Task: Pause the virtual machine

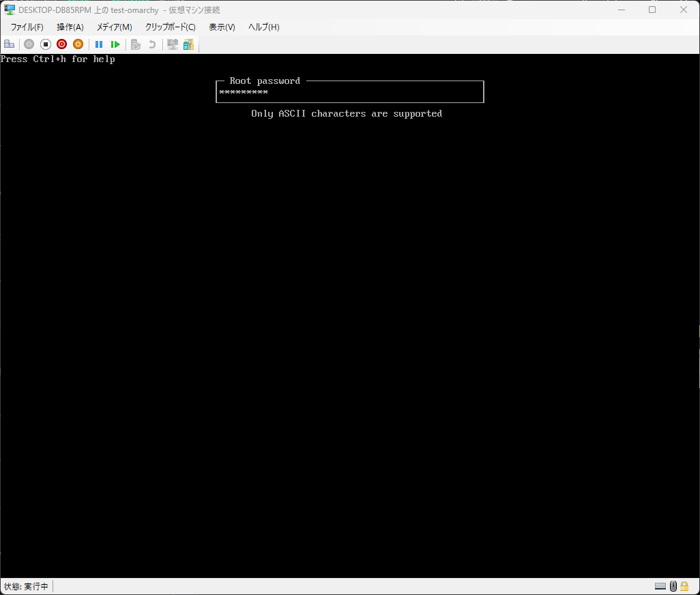Action: 99,44
